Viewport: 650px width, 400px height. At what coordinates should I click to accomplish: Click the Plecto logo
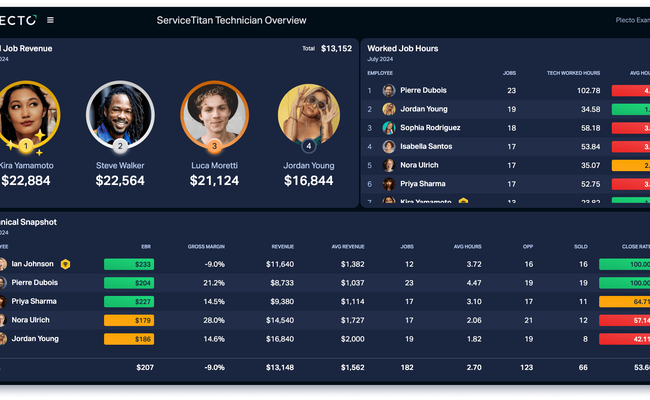(18, 20)
